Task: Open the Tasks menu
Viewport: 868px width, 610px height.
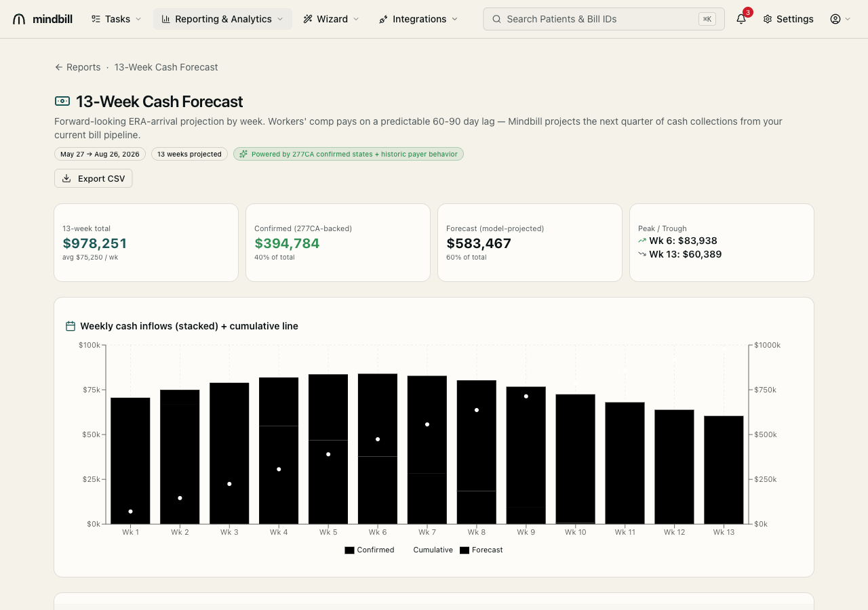Action: point(117,19)
